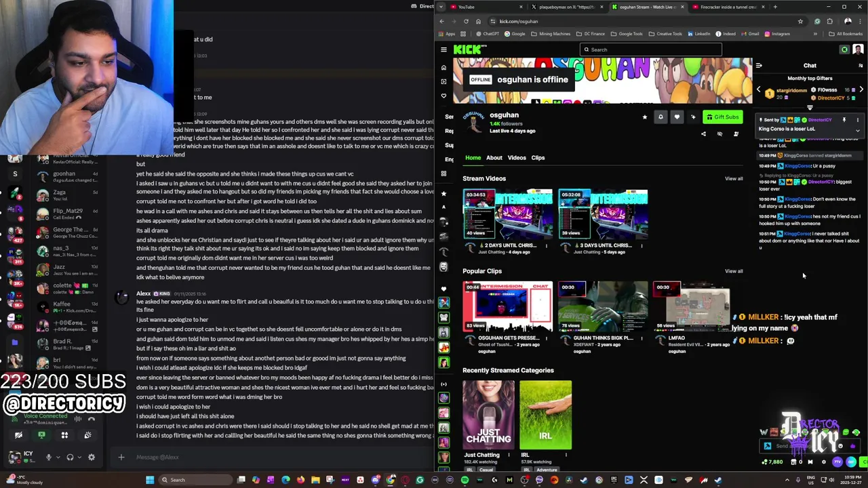Screen dimensions: 868x488
Task: Bookmark this page with star icon
Action: click(800, 21)
